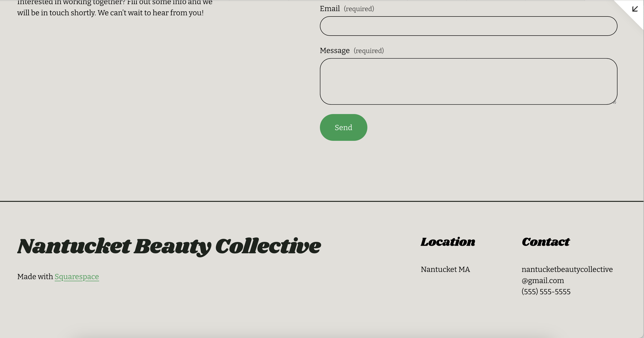
Task: Click the Email field label
Action: tap(330, 9)
